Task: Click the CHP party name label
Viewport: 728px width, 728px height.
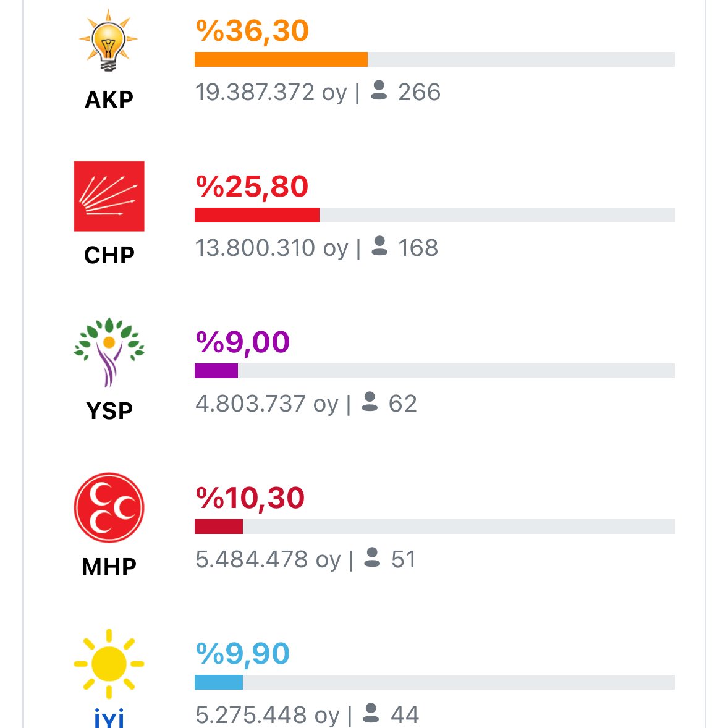Action: click(x=109, y=255)
